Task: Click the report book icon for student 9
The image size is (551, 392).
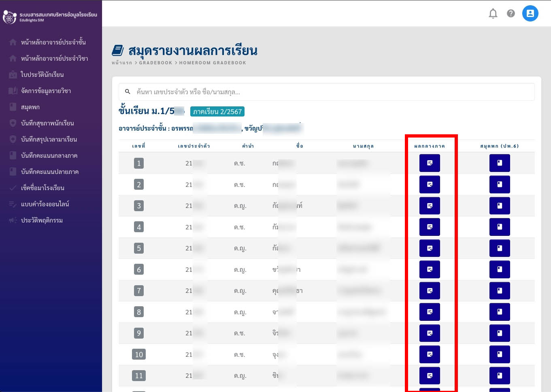Action: tap(500, 333)
